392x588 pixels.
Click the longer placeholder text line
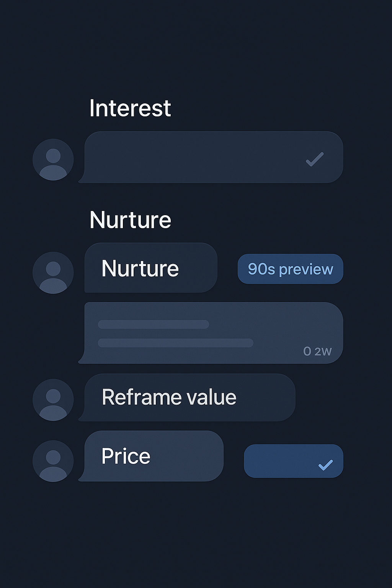(175, 343)
